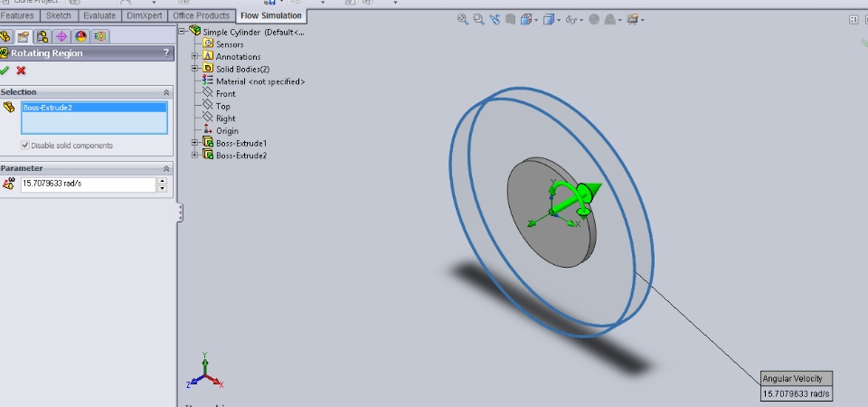Open the FeatureManager design tree tab
The image size is (868, 407).
pos(5,37)
